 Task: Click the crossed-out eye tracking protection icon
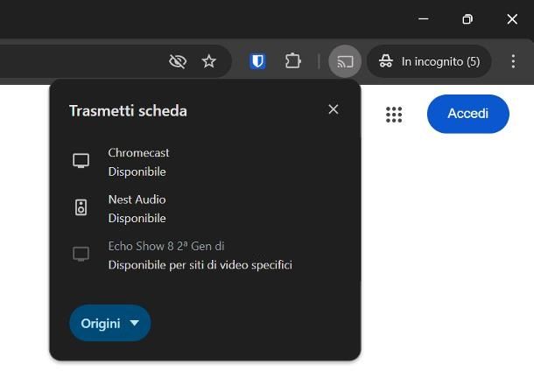click(x=178, y=61)
